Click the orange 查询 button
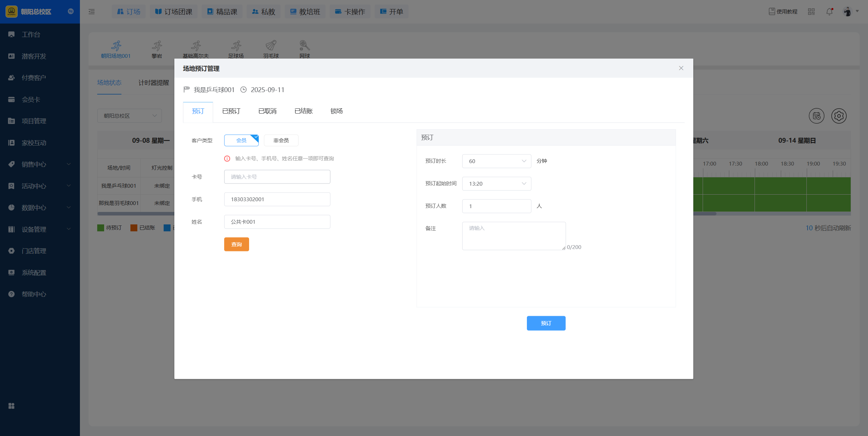 tap(236, 244)
